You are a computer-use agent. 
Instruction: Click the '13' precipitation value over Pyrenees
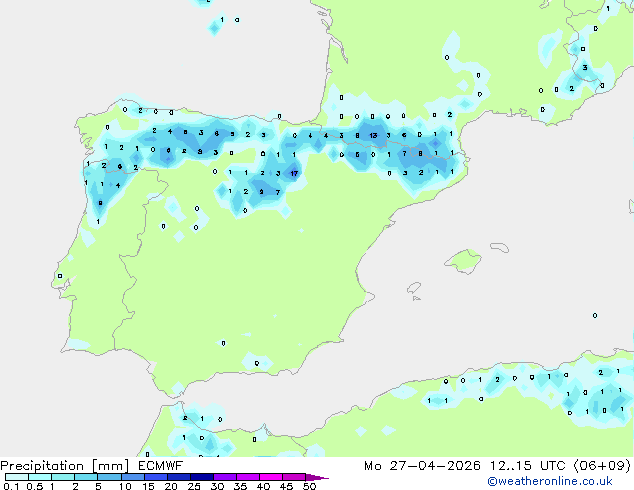pos(373,135)
